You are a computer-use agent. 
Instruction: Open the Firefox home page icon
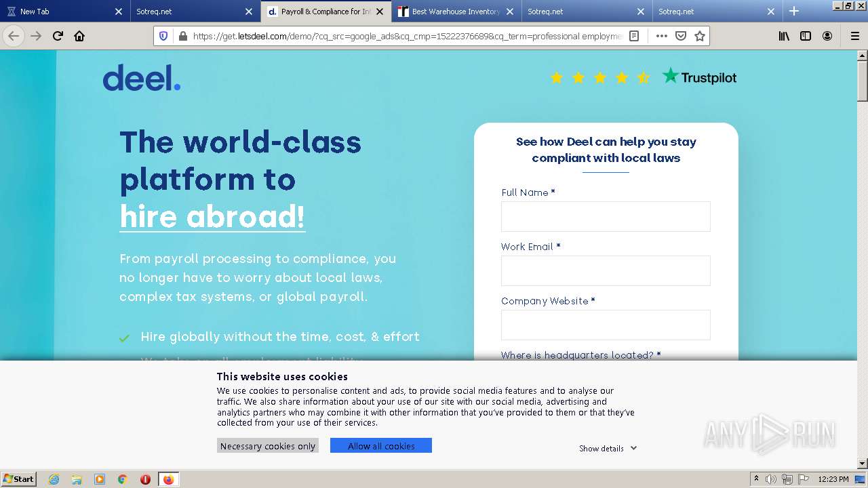click(79, 36)
